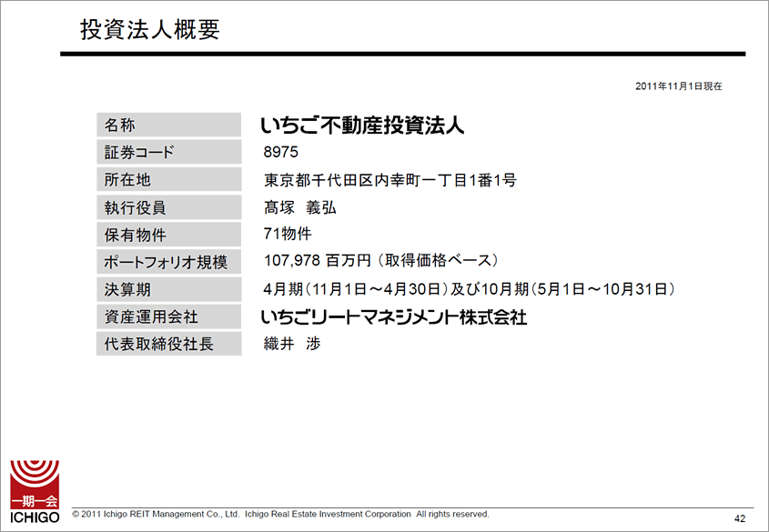This screenshot has height=532, width=769.
Task: Click the name 髙塚 義弘
Action: coord(299,207)
